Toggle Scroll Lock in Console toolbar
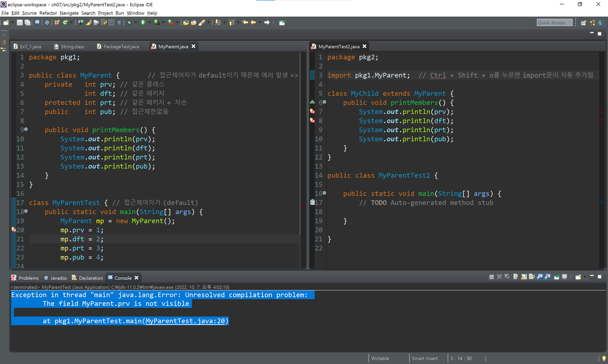Screen dimensions: 608x364 (x=524, y=277)
